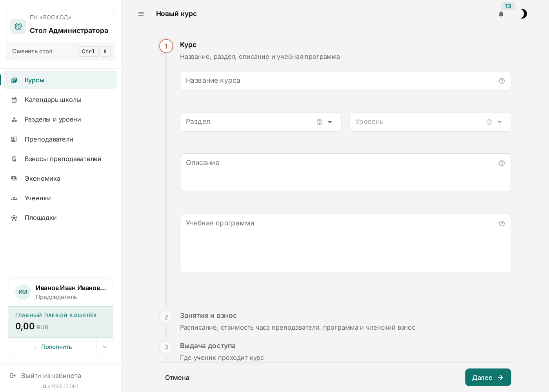Click the Взносы преподавателей badge icon
Screen dimensions: 549x392
pos(14,159)
